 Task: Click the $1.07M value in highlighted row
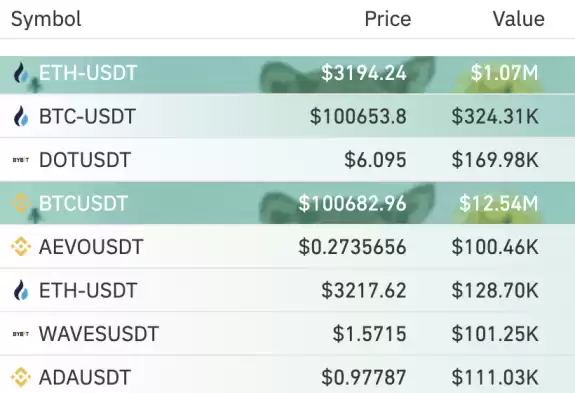(505, 73)
